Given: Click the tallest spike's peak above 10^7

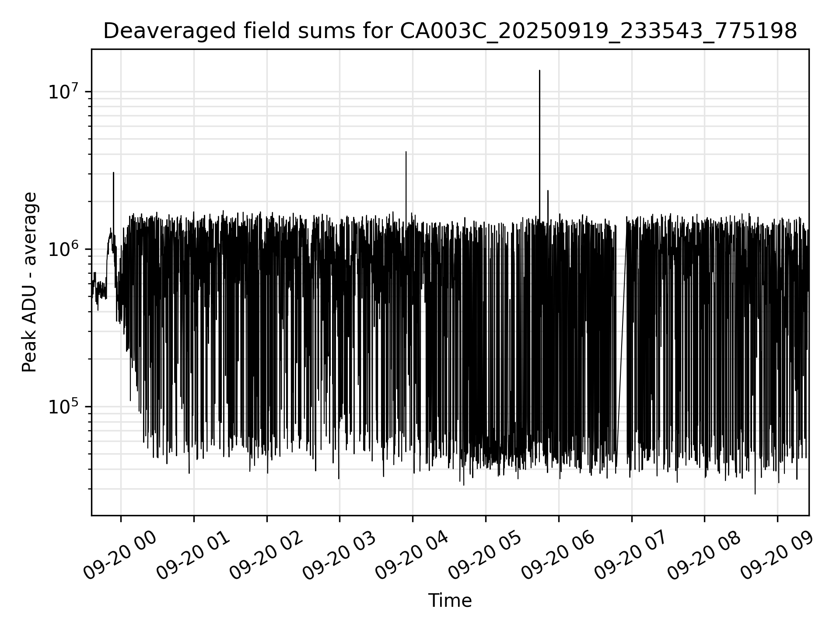Looking at the screenshot, I should point(539,71).
